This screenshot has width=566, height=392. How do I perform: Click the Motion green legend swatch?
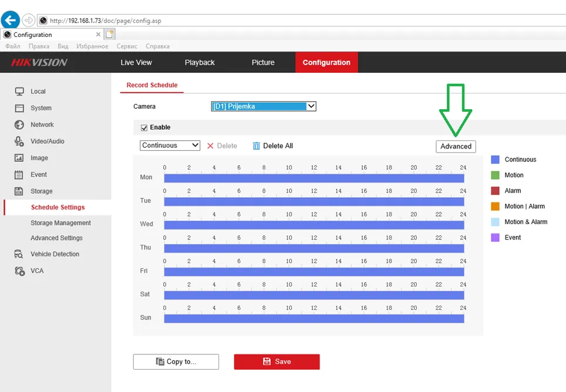coord(496,175)
